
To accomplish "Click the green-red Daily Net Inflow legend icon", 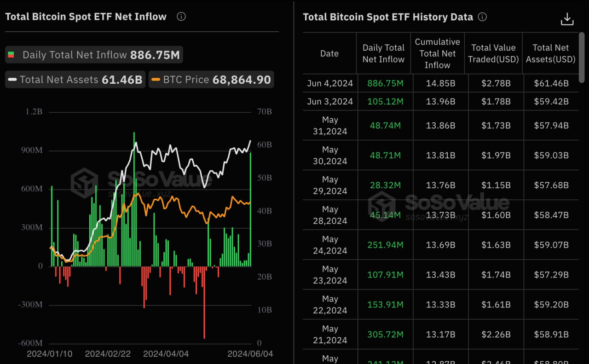I will click(11, 55).
